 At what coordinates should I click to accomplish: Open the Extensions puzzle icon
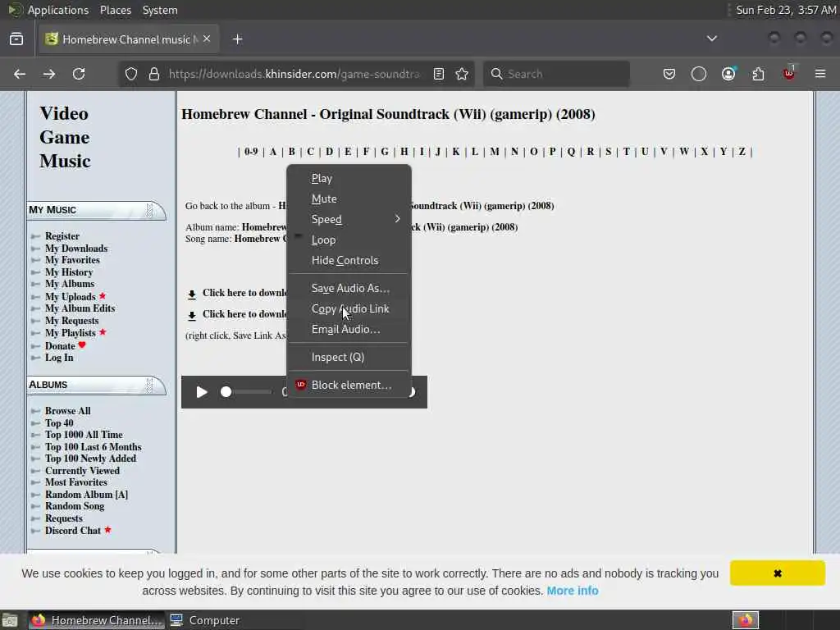coord(758,74)
